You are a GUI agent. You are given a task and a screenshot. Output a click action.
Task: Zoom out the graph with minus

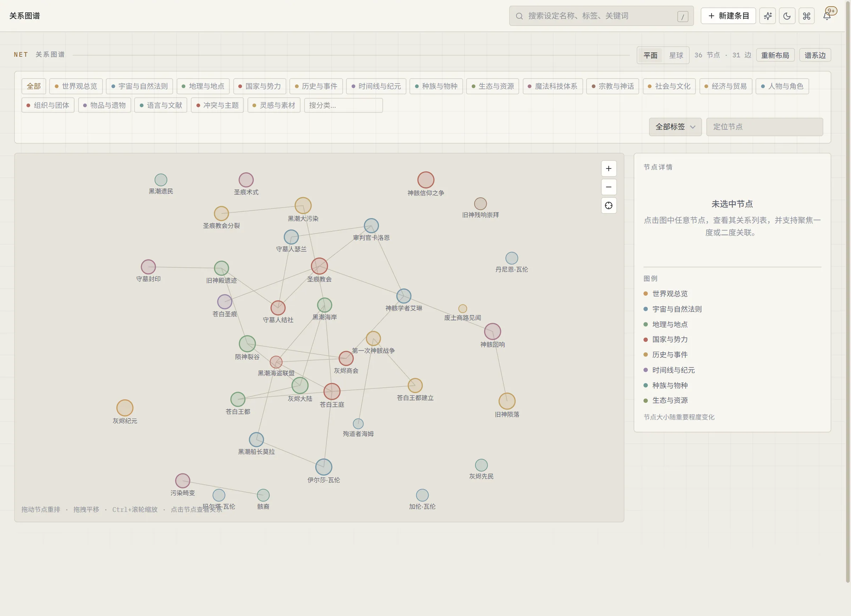(608, 187)
